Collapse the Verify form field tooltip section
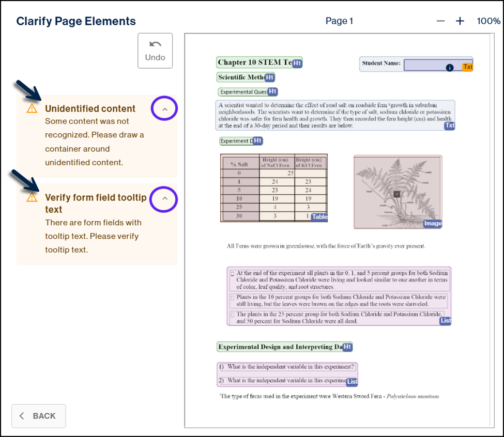Viewport: 504px width, 437px height. pyautogui.click(x=165, y=198)
